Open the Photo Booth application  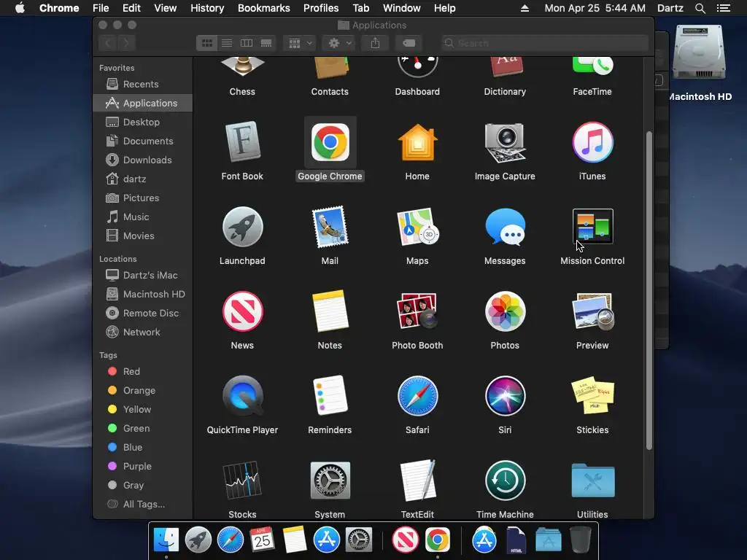coord(417,311)
